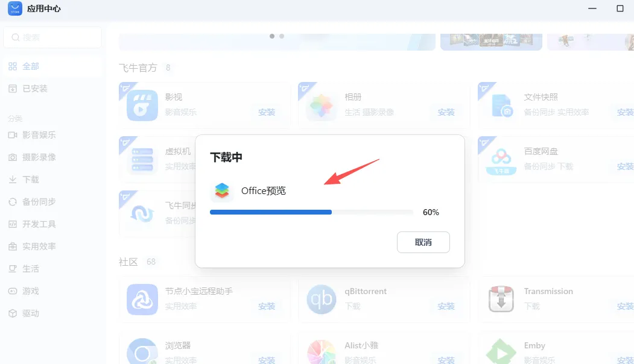This screenshot has width=634, height=364.
Task: Install the 影视 app
Action: (x=267, y=112)
